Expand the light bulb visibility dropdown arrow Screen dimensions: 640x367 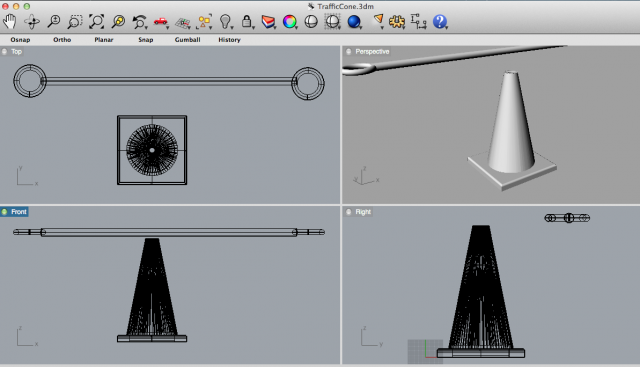[x=232, y=27]
